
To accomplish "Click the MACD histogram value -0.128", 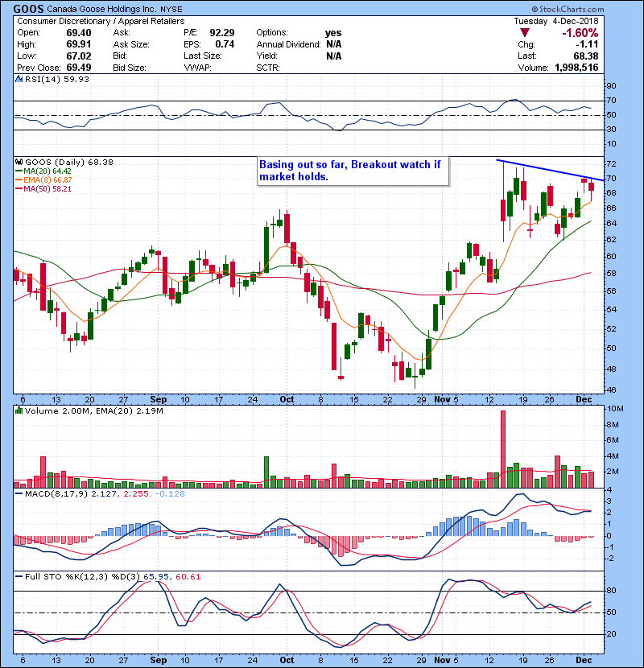I will pos(170,494).
